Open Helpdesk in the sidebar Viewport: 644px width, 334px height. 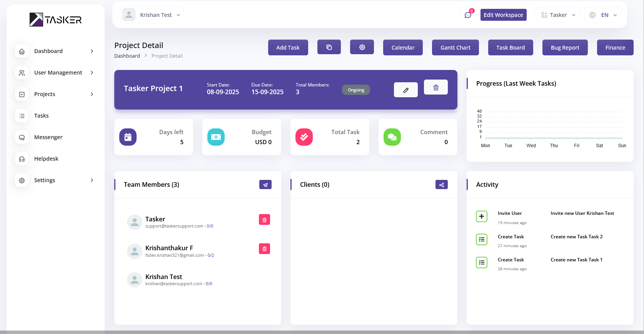point(46,159)
